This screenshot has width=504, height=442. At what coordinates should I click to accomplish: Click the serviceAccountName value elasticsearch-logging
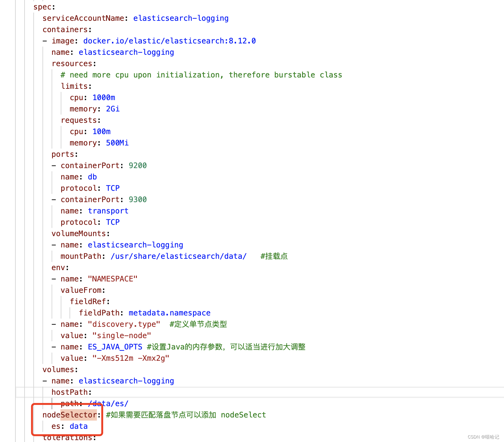coord(181,18)
